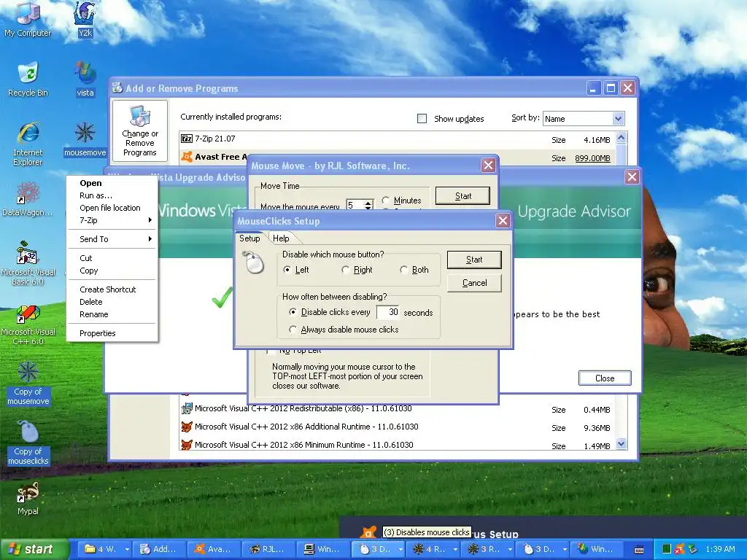
Task: Expand the Send To submenu arrow
Action: point(150,239)
